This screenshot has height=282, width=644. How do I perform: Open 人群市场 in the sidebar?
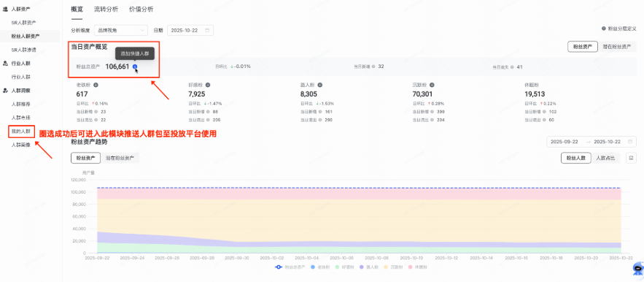[21, 118]
